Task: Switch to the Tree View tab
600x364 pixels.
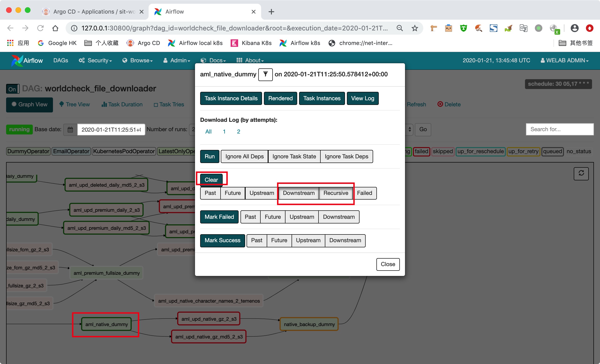Action: (75, 104)
